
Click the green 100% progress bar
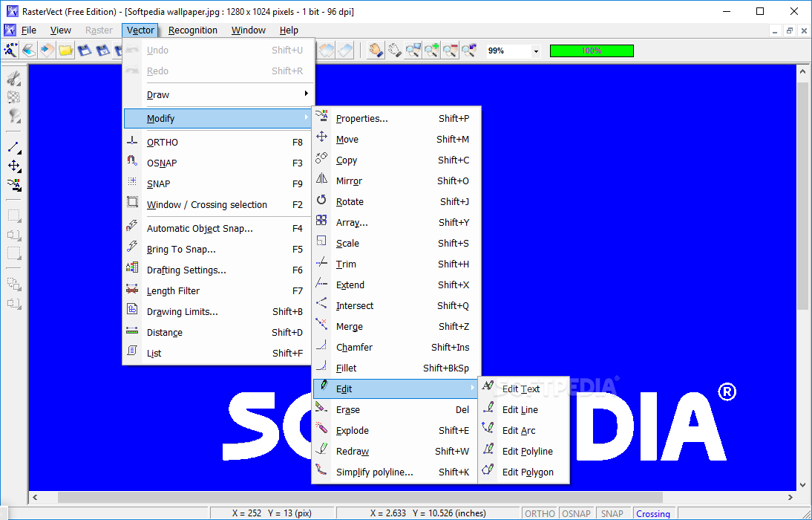592,51
